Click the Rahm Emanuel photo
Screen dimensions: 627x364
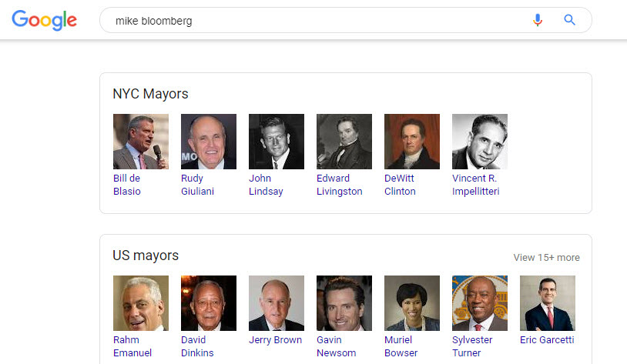(x=141, y=303)
